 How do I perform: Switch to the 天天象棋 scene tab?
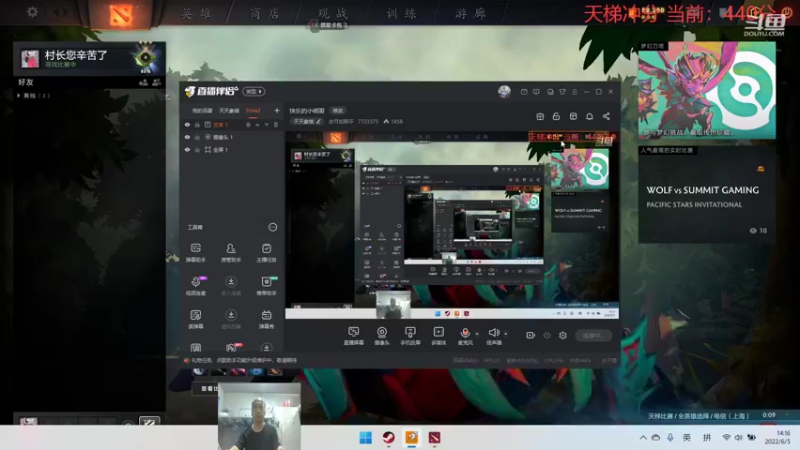[229, 111]
